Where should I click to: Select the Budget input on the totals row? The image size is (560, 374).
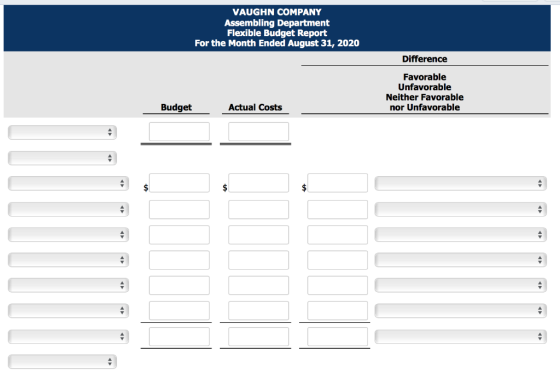click(x=179, y=336)
